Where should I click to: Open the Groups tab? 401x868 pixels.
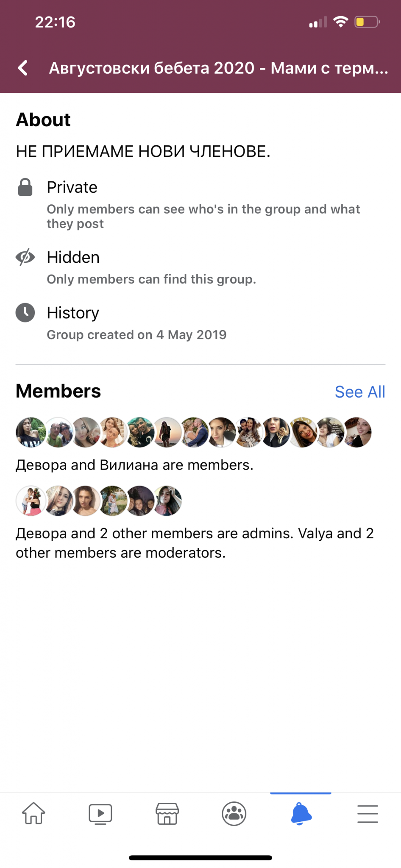[234, 813]
